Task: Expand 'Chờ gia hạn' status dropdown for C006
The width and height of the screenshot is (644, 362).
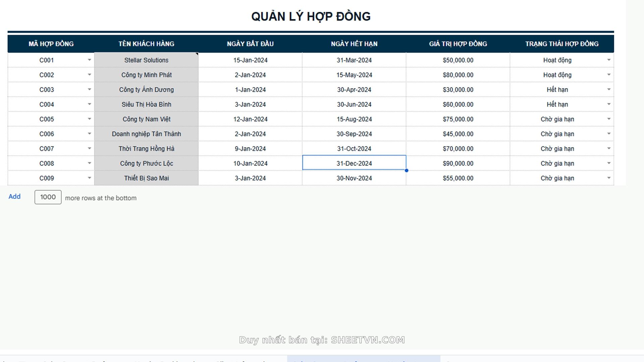Action: point(608,134)
